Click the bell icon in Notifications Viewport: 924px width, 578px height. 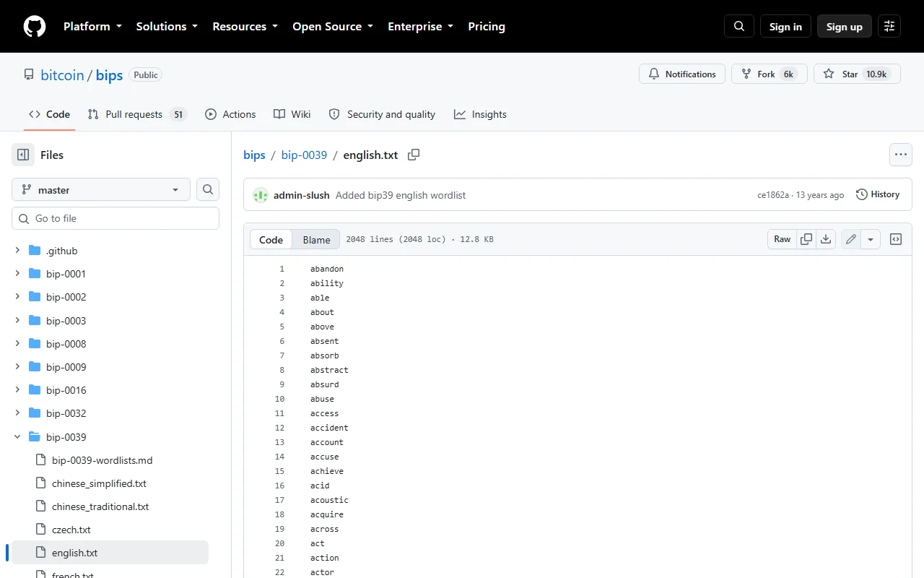click(654, 74)
